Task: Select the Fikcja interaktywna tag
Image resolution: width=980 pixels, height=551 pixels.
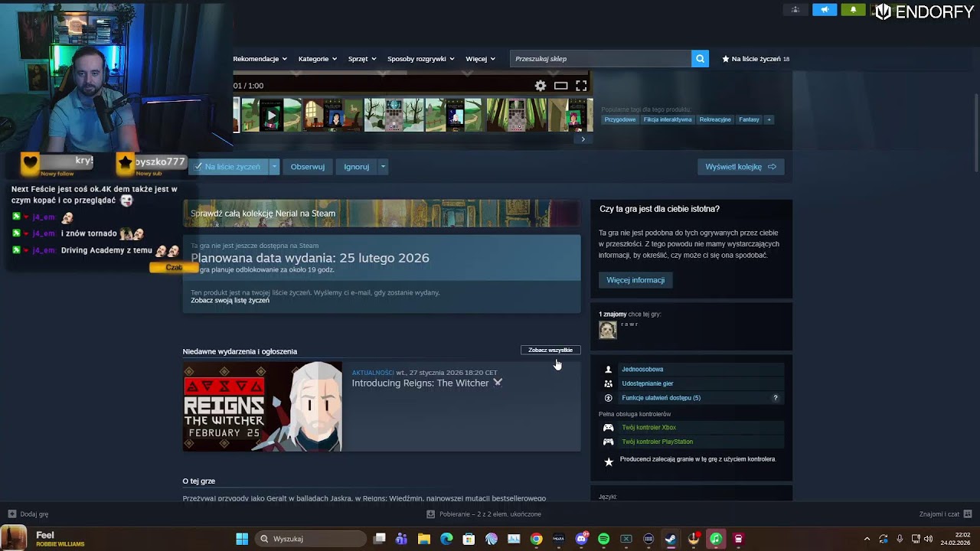Action: click(x=668, y=119)
